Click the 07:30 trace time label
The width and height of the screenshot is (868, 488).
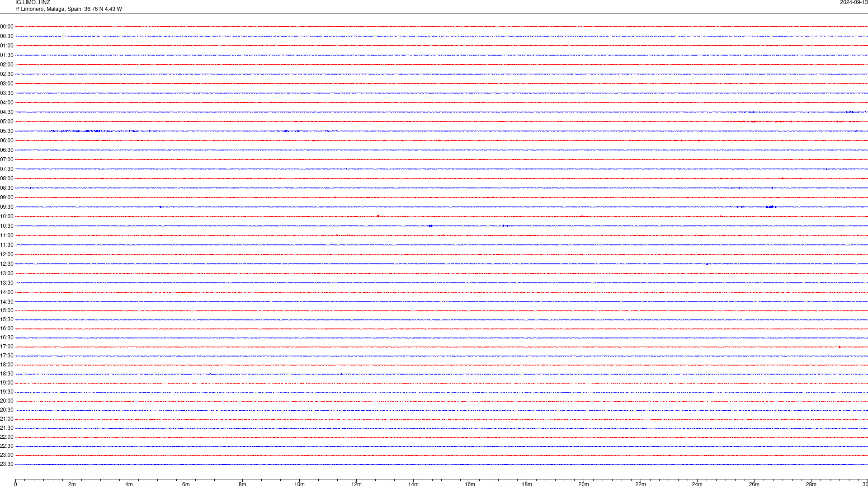click(x=7, y=169)
